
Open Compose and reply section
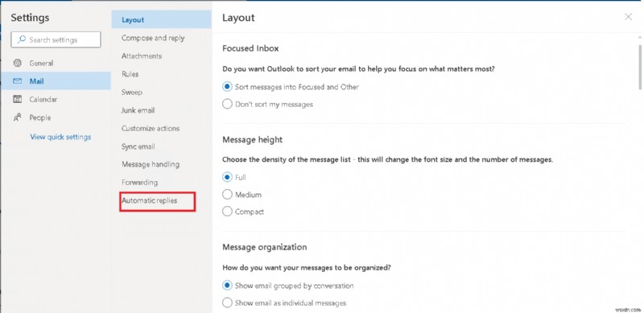point(153,38)
